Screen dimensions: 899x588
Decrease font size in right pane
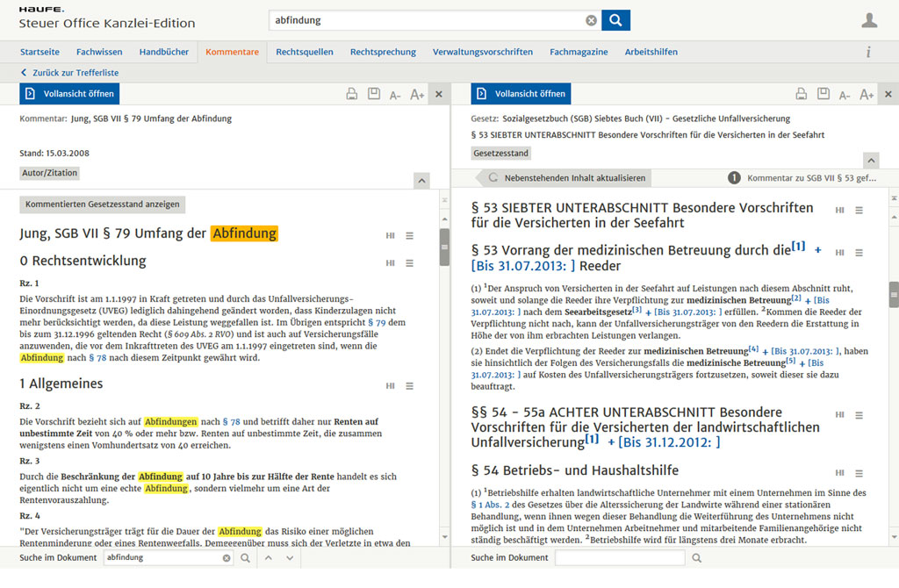pyautogui.click(x=845, y=95)
